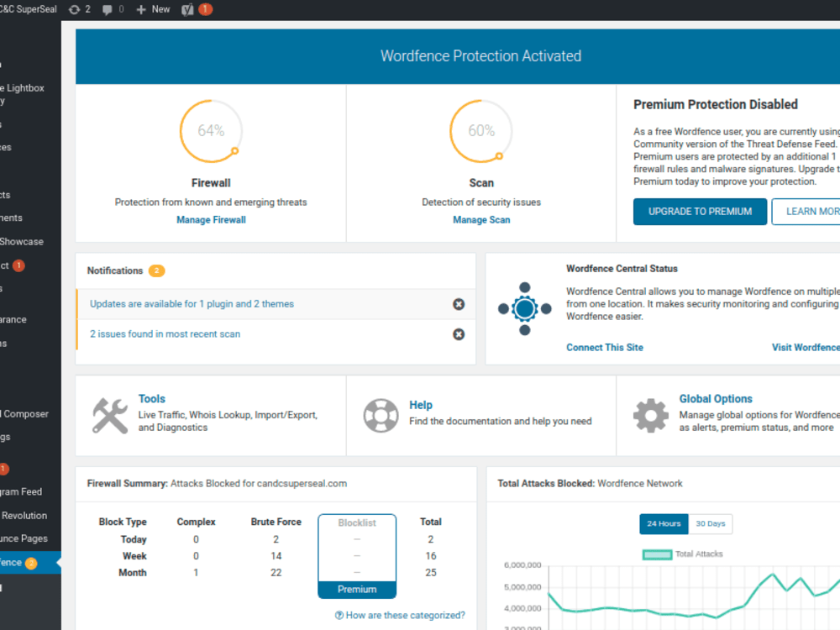This screenshot has width=840, height=630.
Task: Open Manage Scan link
Action: [481, 219]
